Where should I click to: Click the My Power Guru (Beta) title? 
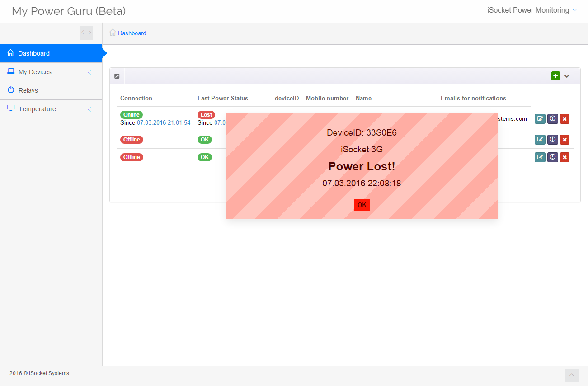[69, 11]
